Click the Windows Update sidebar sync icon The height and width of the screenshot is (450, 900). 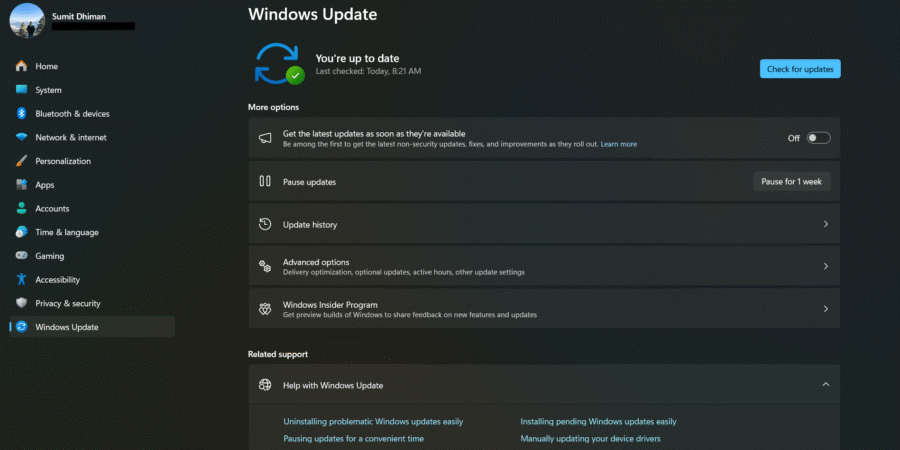(x=22, y=327)
